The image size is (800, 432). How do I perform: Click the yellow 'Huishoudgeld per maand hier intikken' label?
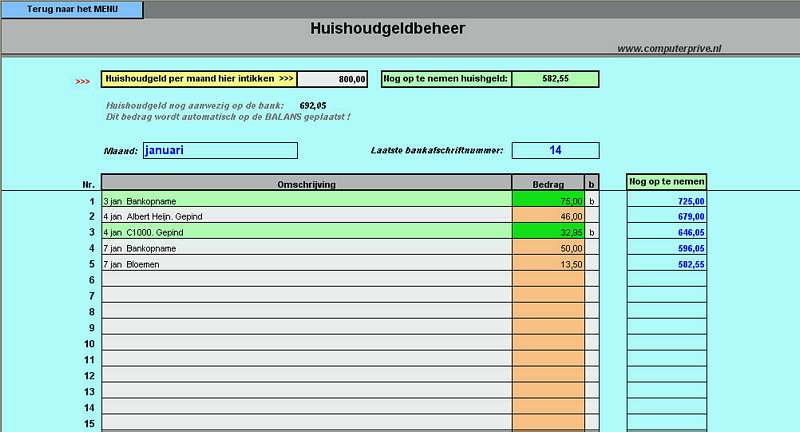(x=200, y=78)
